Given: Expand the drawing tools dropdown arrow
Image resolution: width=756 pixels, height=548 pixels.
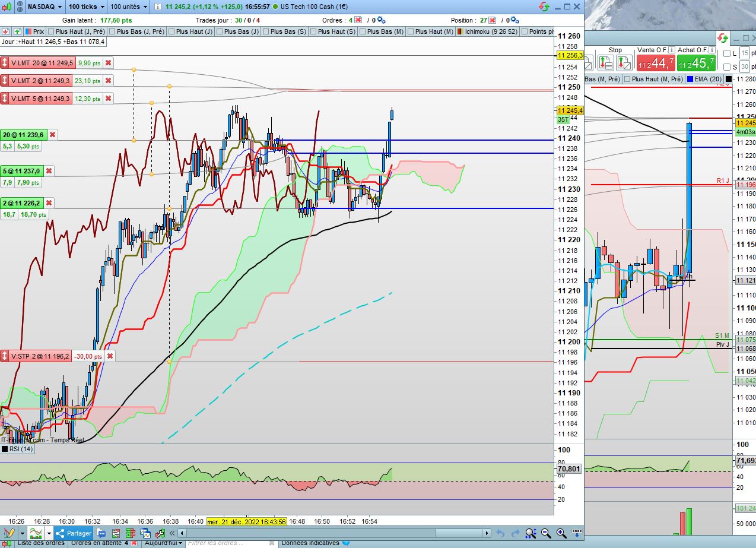Looking at the screenshot, I should [22, 533].
